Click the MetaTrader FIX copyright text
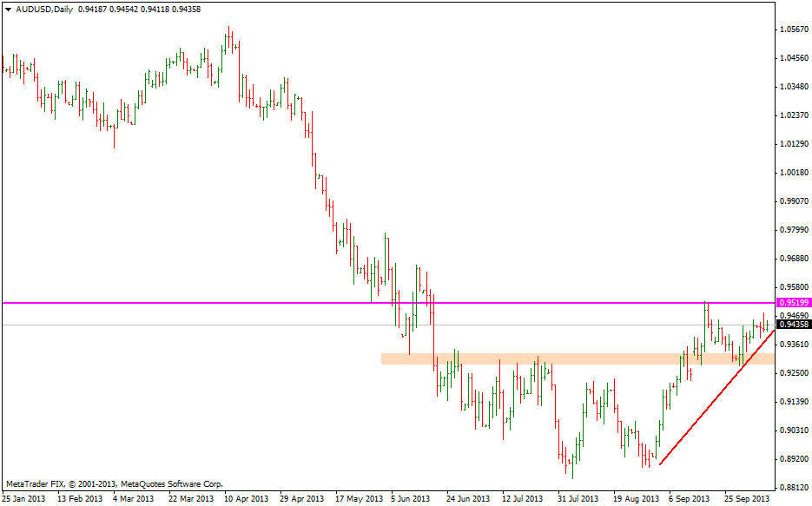This screenshot has width=812, height=506. [113, 483]
